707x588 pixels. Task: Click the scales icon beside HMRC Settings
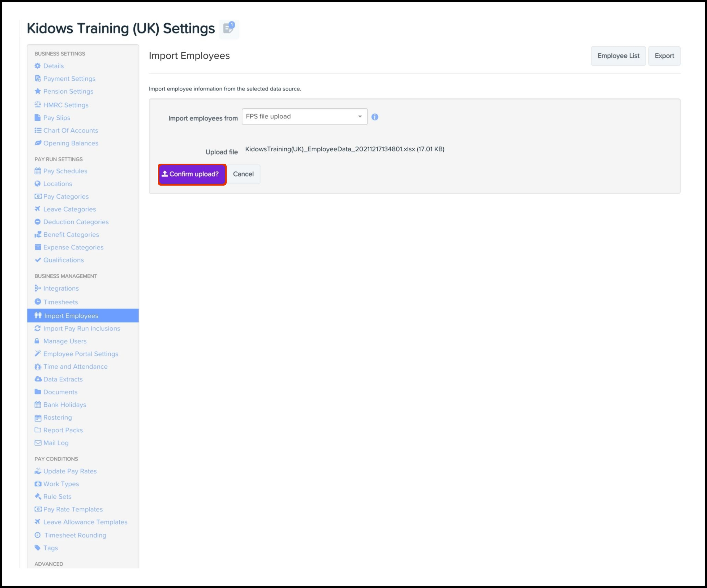coord(38,105)
